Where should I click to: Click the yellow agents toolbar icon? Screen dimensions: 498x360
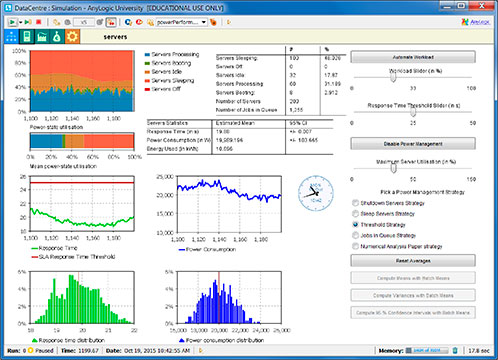pos(150,22)
